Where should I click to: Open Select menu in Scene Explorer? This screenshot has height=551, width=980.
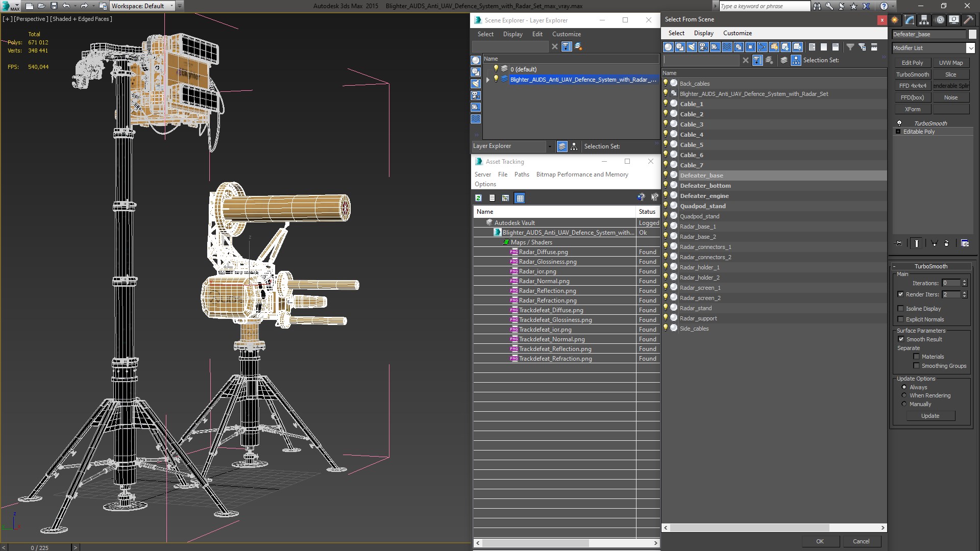click(485, 34)
